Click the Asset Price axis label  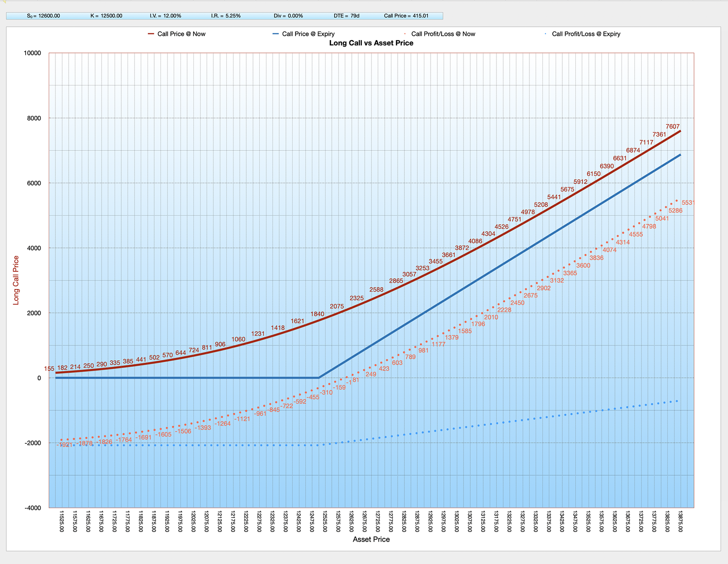[371, 539]
